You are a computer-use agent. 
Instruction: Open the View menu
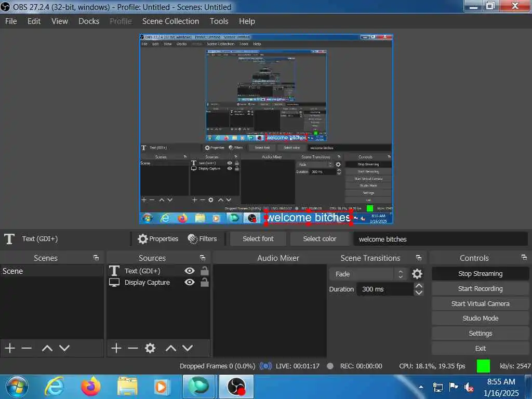[60, 21]
